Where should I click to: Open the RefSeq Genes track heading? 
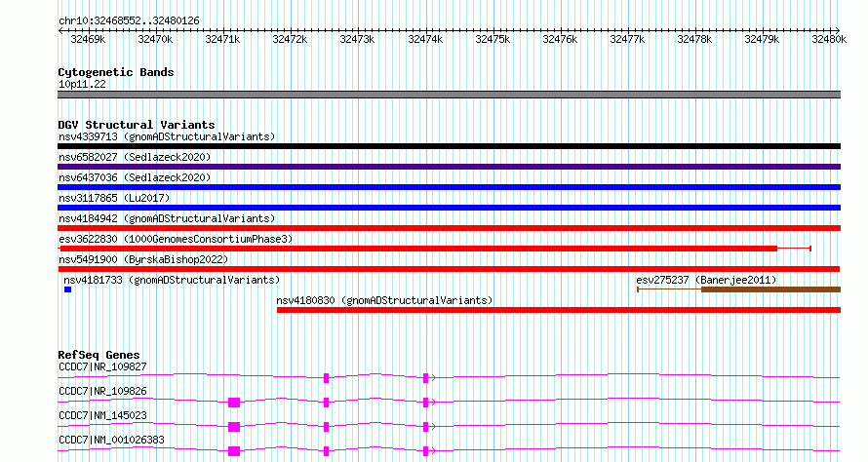click(x=99, y=355)
